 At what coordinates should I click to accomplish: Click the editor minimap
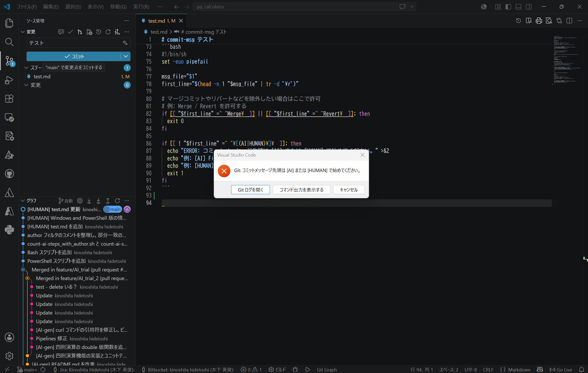click(x=567, y=60)
